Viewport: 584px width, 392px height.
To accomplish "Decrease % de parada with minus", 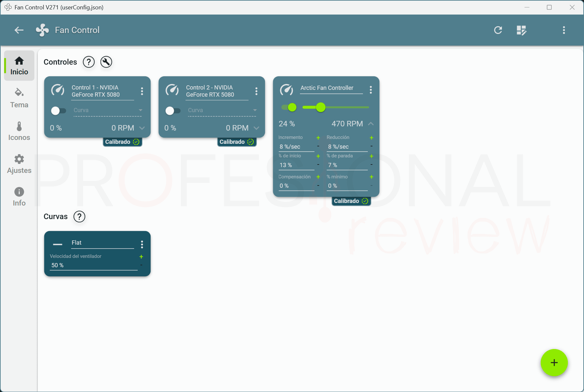I will pyautogui.click(x=371, y=165).
